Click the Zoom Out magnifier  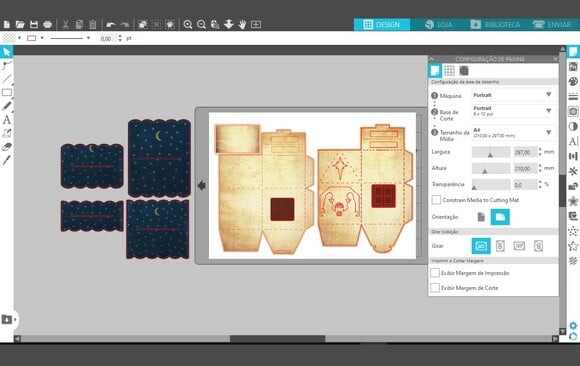point(201,24)
